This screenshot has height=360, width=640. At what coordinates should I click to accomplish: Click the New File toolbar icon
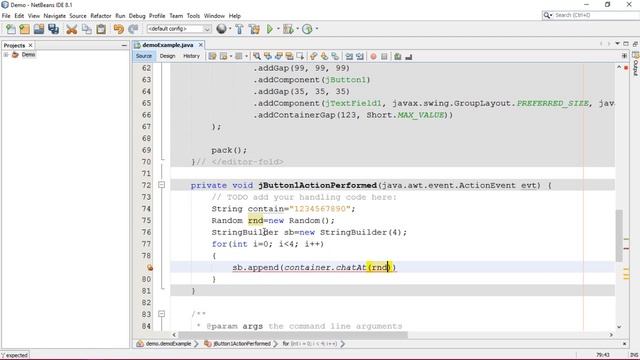click(11, 29)
